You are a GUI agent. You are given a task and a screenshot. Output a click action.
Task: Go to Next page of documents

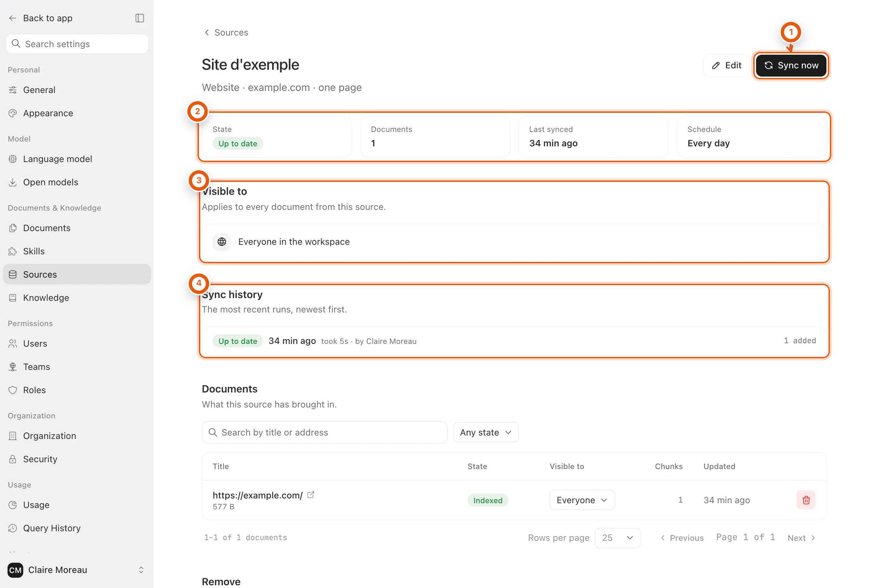tap(802, 538)
